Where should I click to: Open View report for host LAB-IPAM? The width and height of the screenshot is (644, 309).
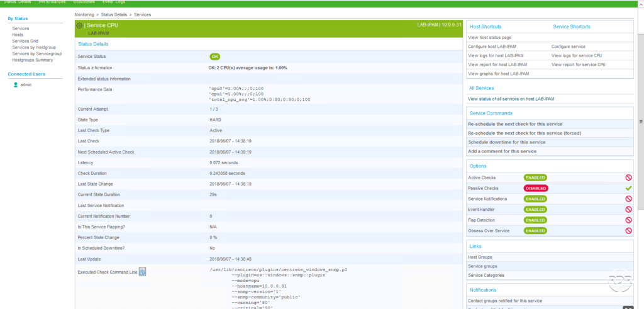(x=497, y=65)
